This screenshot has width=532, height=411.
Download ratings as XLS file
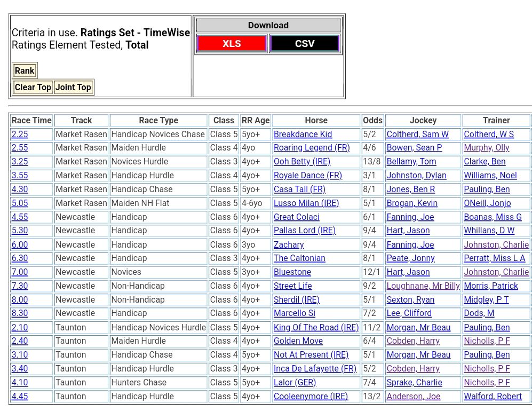click(x=232, y=44)
